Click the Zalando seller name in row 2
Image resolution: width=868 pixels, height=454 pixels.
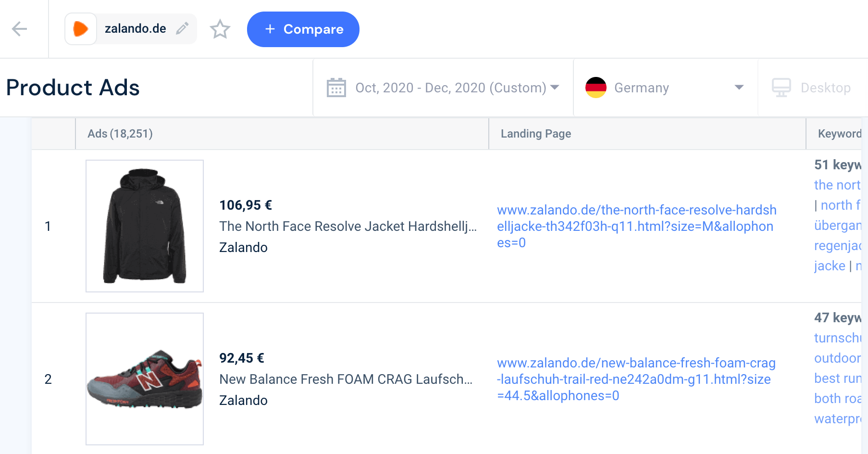(x=243, y=400)
